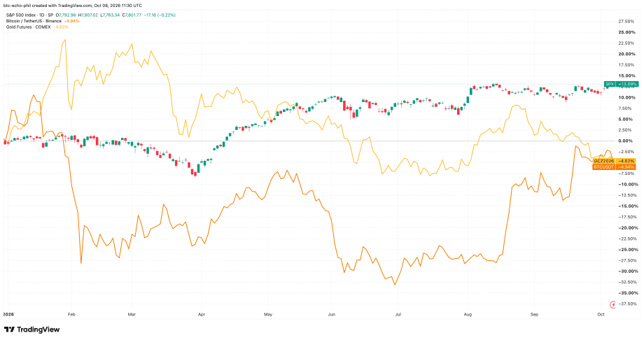Click the 5.00% axis label
The height and width of the screenshot is (340, 644).
pos(627,119)
